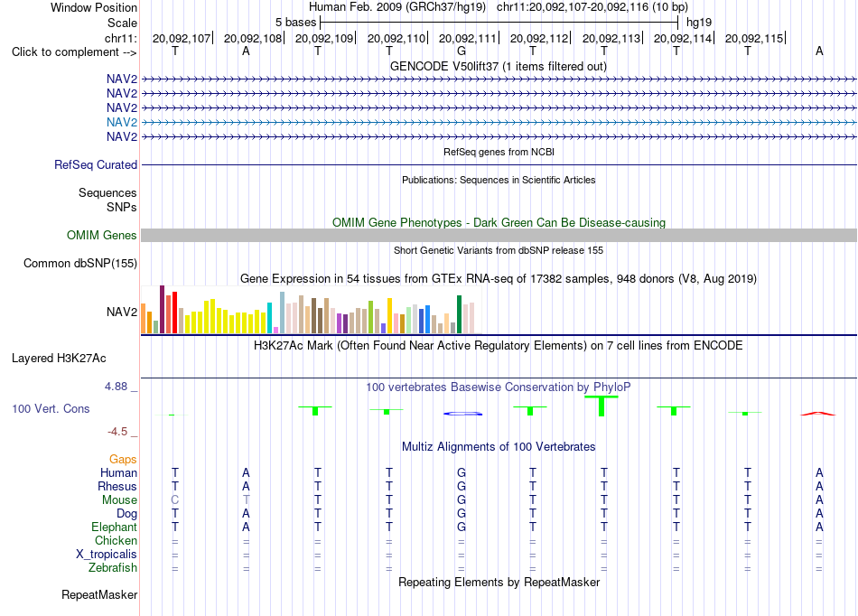The width and height of the screenshot is (858, 616).
Task: Open 'Publications: Sequences in Scientific Articles' title
Action: [x=499, y=180]
